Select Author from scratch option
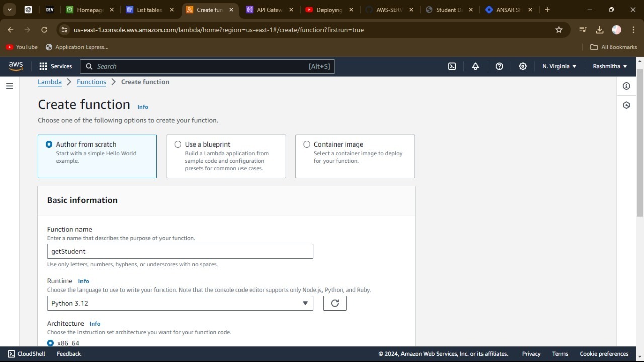 (97, 156)
